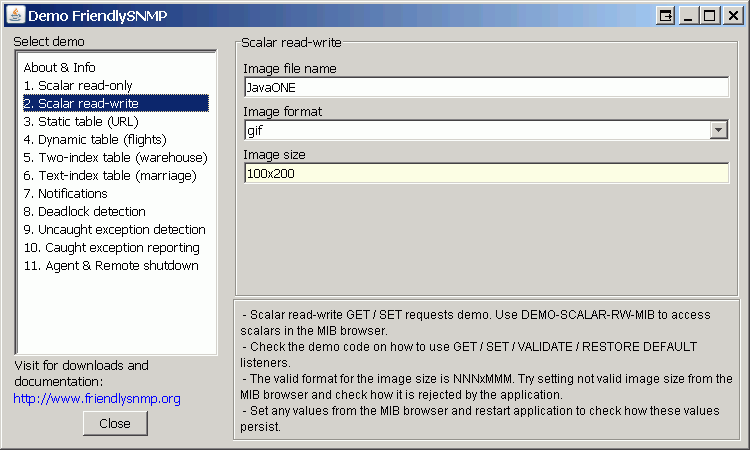Minimize the Demo FriendlySNMP window

click(688, 16)
